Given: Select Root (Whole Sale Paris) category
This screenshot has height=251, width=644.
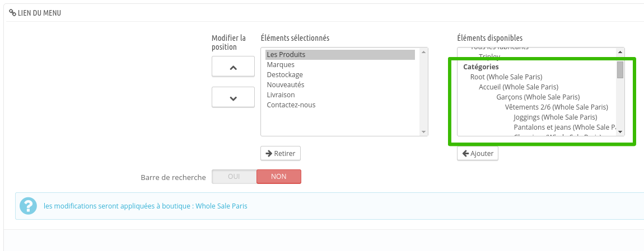Looking at the screenshot, I should (x=506, y=77).
